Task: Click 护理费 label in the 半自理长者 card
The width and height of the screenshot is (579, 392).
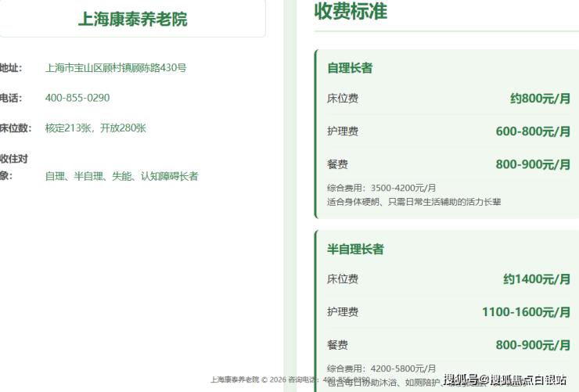Action: (x=343, y=312)
